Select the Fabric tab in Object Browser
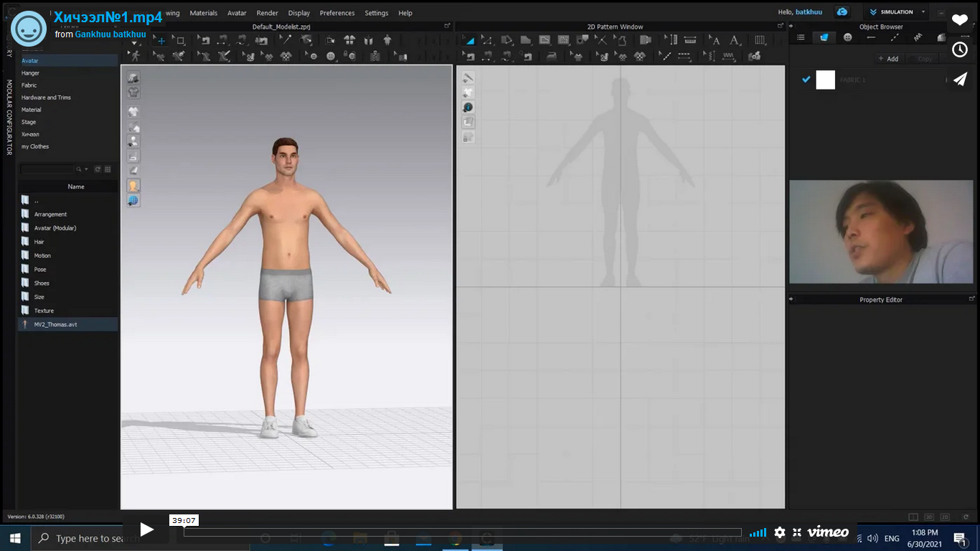This screenshot has width=980, height=551. pyautogui.click(x=824, y=37)
